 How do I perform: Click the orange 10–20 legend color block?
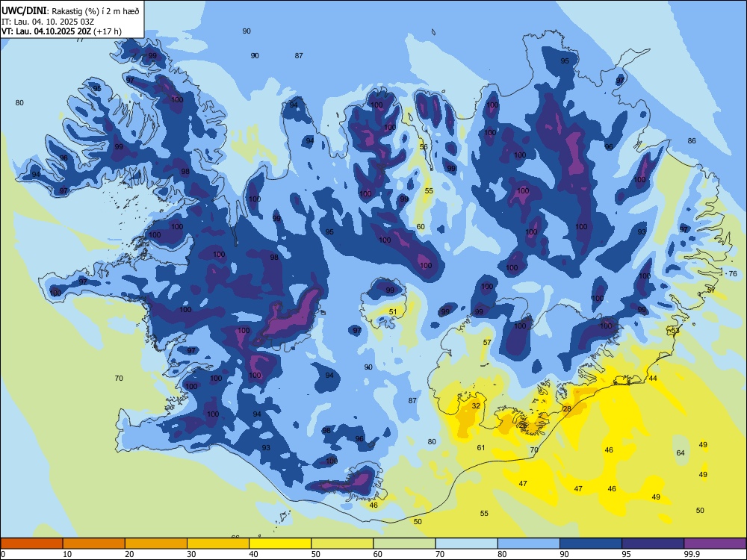[94, 544]
